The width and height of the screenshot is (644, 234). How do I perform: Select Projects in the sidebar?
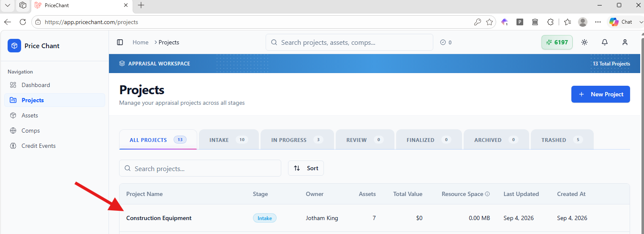pos(55,100)
